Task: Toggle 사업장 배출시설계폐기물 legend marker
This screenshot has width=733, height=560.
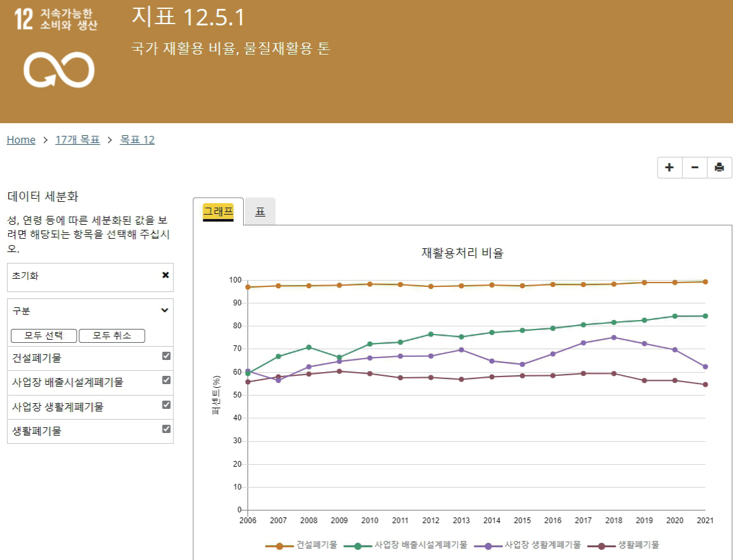Action: click(358, 545)
